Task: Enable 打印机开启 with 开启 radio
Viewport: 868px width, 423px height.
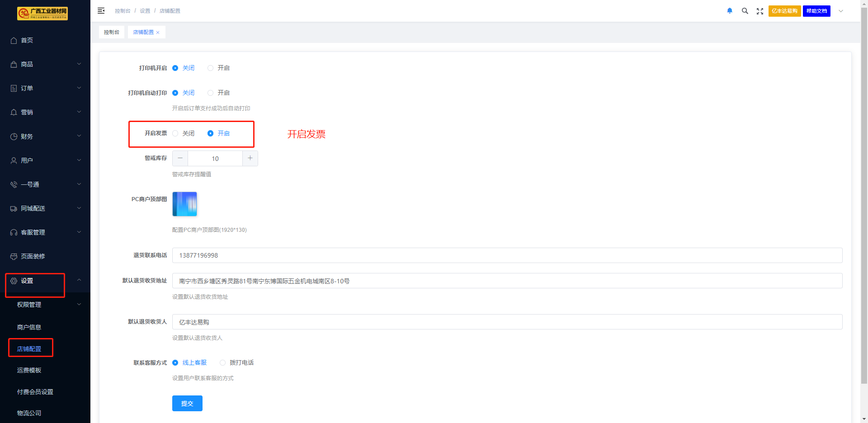Action: coord(211,68)
